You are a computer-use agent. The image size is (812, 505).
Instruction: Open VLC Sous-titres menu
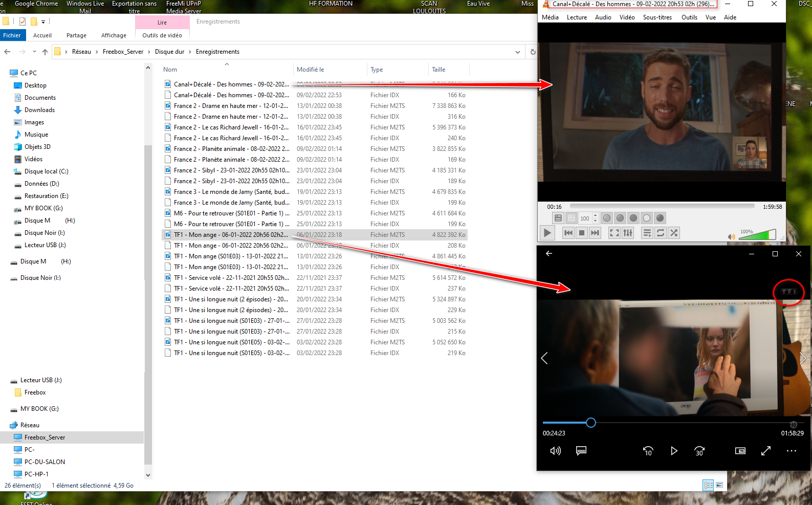[657, 17]
